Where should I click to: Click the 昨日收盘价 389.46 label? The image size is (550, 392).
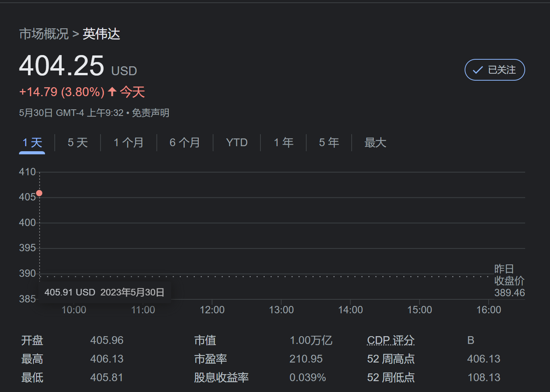pyautogui.click(x=509, y=281)
